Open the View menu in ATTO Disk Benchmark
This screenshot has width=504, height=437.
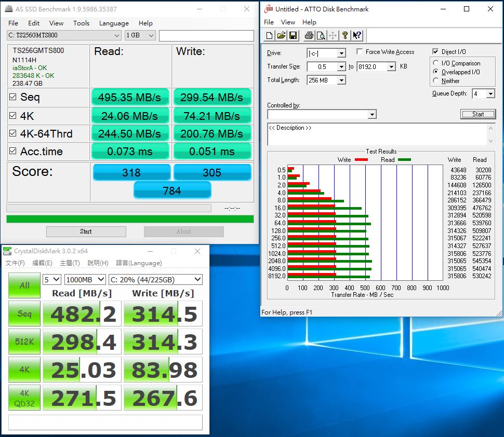pos(288,22)
